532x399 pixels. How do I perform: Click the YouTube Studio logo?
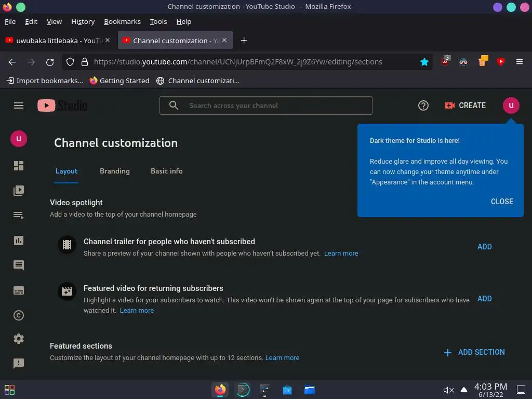point(62,105)
